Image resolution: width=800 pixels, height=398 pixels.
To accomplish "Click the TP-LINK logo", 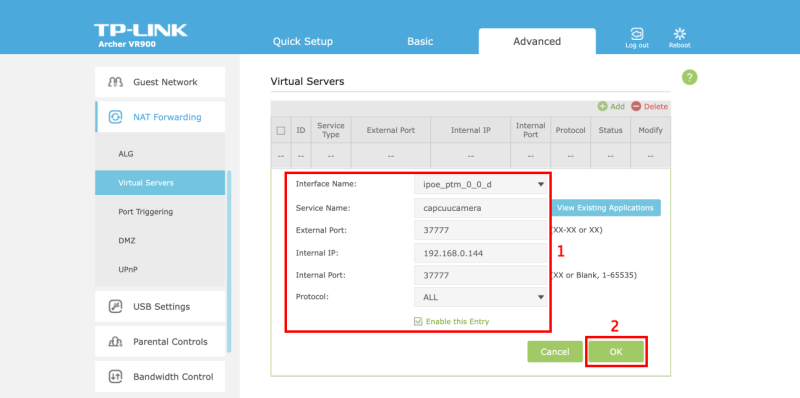I will point(141,30).
